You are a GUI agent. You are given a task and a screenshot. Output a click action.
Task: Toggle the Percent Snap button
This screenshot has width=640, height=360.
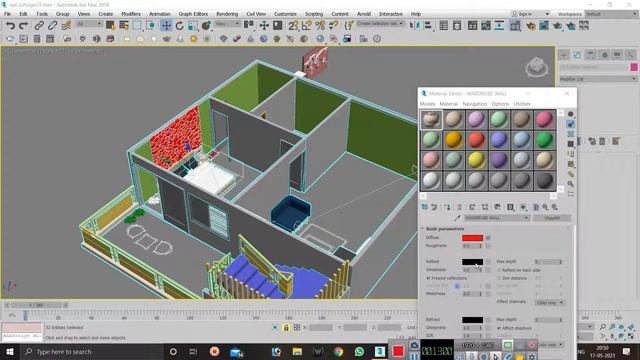pos(320,26)
